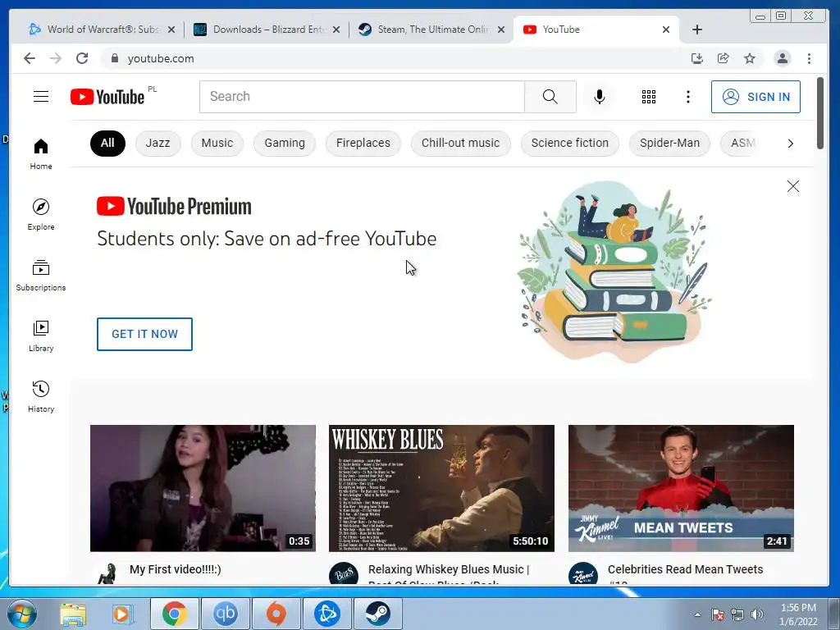840x630 pixels.
Task: Bookmark this page with star icon
Action: [x=750, y=58]
